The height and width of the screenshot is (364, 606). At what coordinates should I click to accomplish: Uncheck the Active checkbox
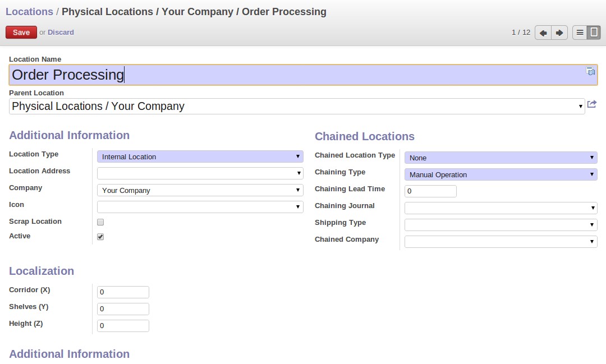(100, 237)
